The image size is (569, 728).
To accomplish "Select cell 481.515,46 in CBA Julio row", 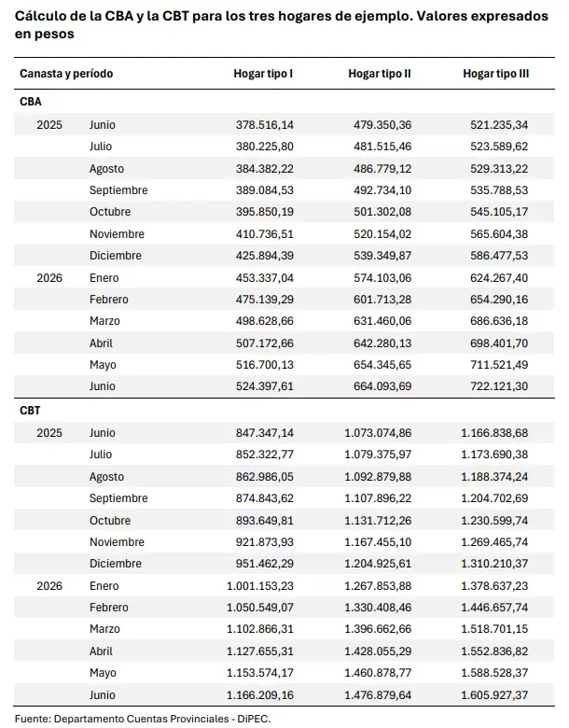I will coord(382,147).
